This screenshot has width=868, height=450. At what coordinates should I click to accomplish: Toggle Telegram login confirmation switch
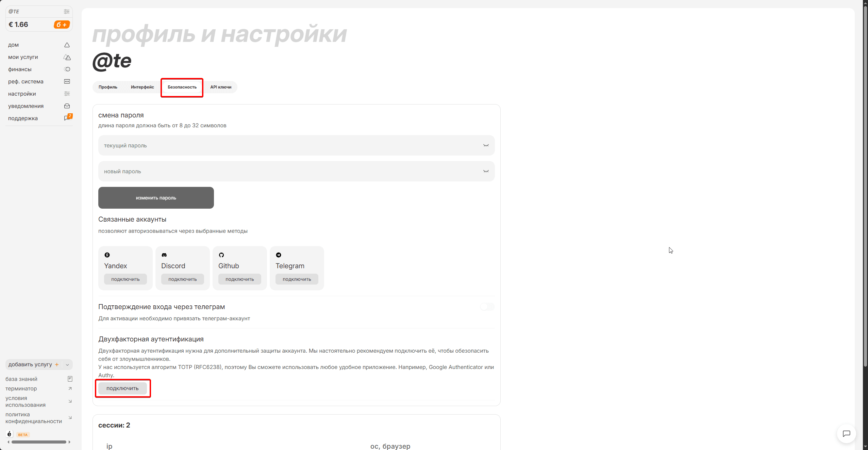point(487,307)
